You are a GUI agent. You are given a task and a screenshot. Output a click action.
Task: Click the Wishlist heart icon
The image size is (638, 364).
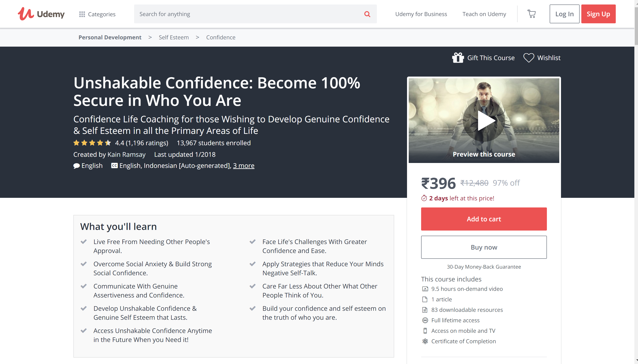point(528,58)
